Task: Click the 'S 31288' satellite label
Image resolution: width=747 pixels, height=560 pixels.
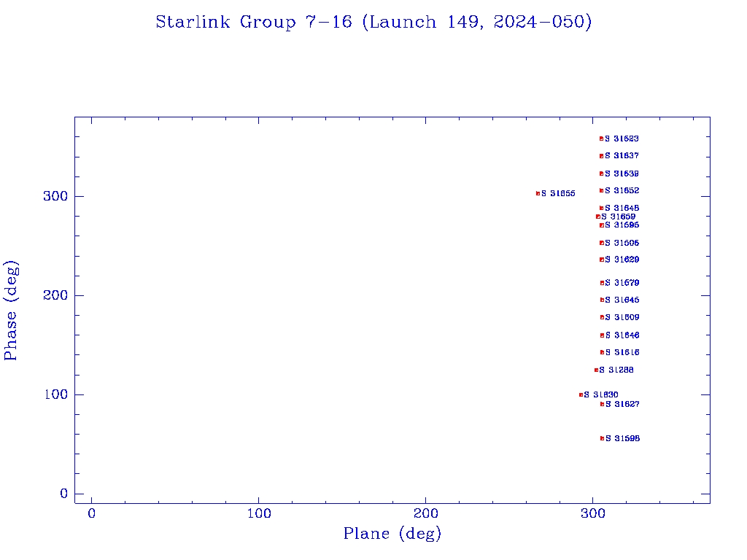Action: click(616, 370)
